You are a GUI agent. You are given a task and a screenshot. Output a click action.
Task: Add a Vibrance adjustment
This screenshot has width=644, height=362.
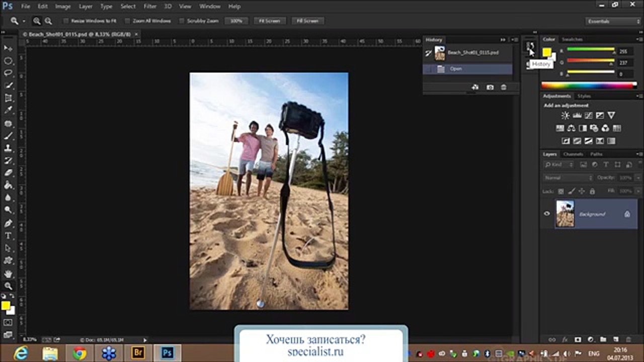(x=611, y=116)
